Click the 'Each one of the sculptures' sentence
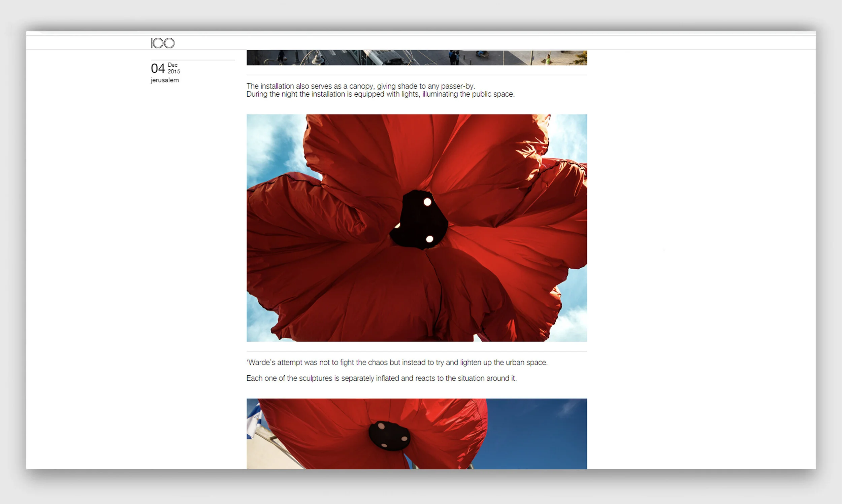Viewport: 842px width, 504px height. [x=381, y=378]
